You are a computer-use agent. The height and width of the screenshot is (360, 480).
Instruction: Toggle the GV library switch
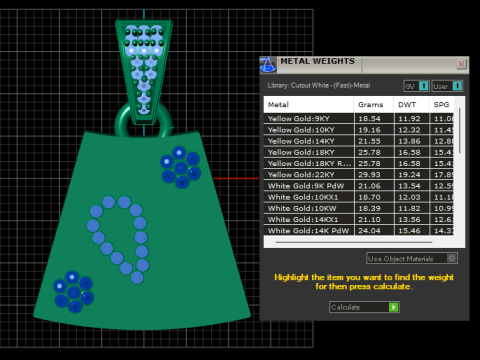(416, 86)
